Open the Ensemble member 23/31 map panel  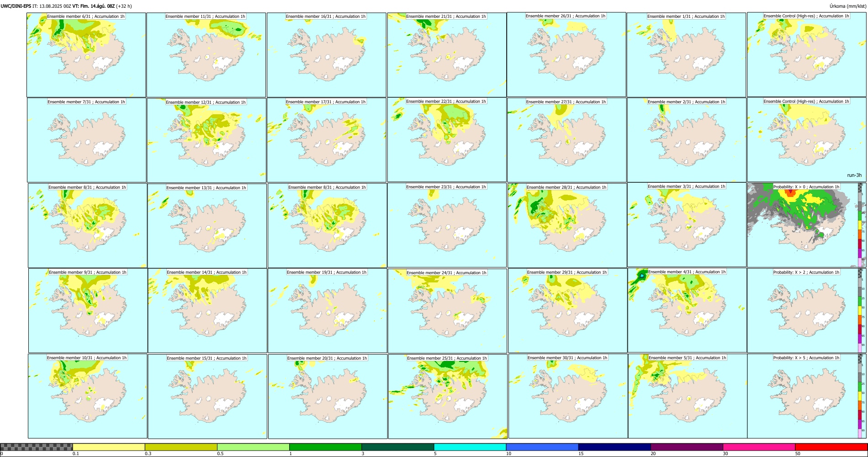447,225
